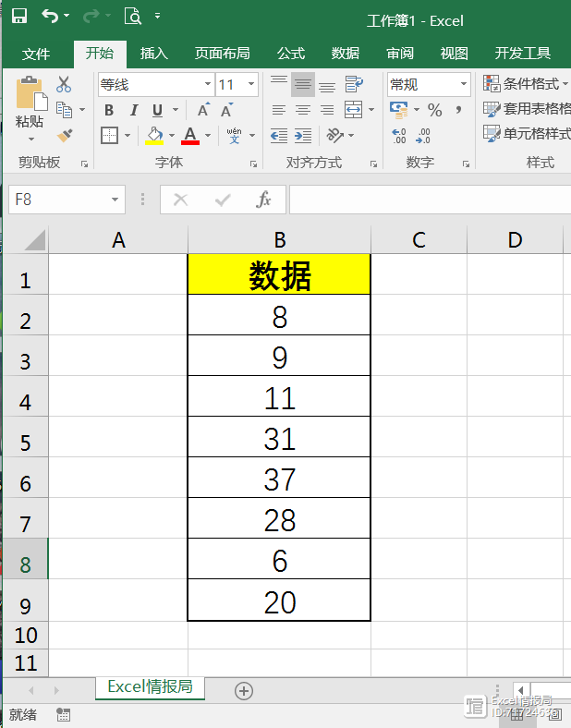Click the Merge and Center icon
The image size is (571, 728).
(353, 110)
